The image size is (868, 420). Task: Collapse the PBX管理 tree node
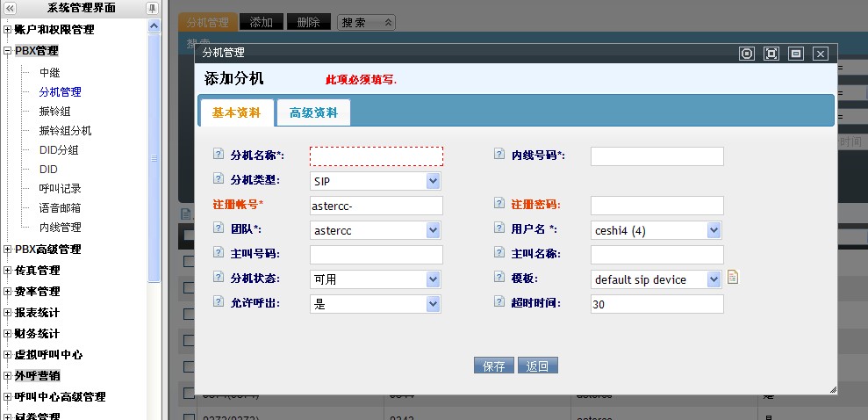8,51
